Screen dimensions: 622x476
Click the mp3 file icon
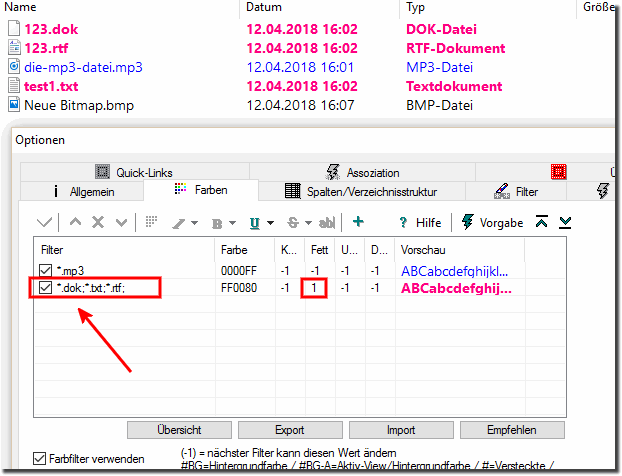14,66
